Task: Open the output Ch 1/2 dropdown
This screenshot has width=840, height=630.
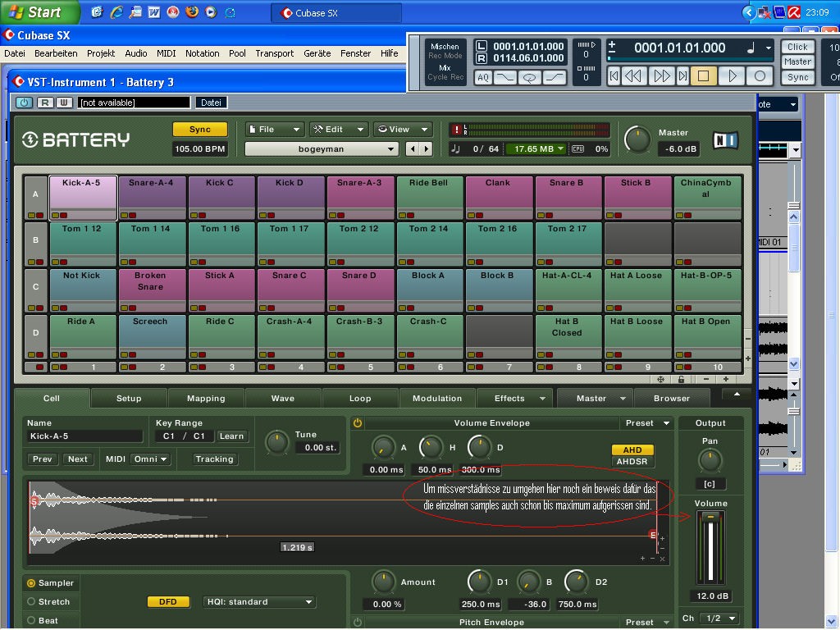Action: tap(719, 619)
